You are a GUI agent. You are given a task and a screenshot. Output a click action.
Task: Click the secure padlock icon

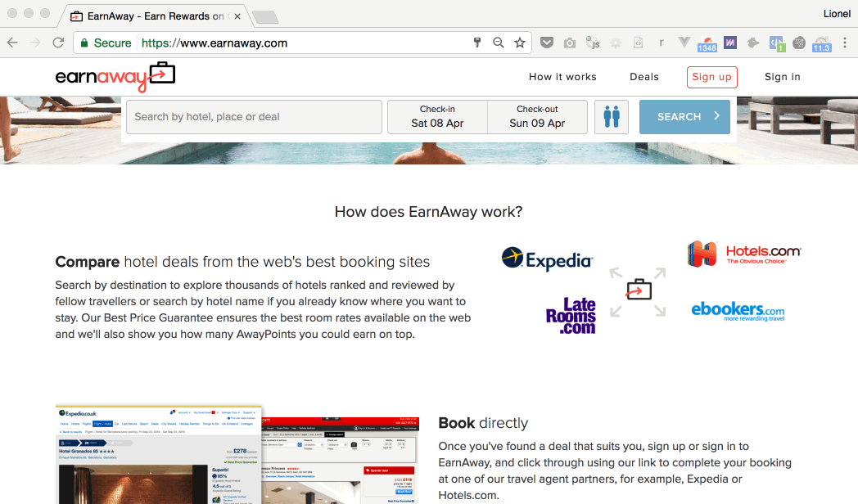click(x=84, y=43)
